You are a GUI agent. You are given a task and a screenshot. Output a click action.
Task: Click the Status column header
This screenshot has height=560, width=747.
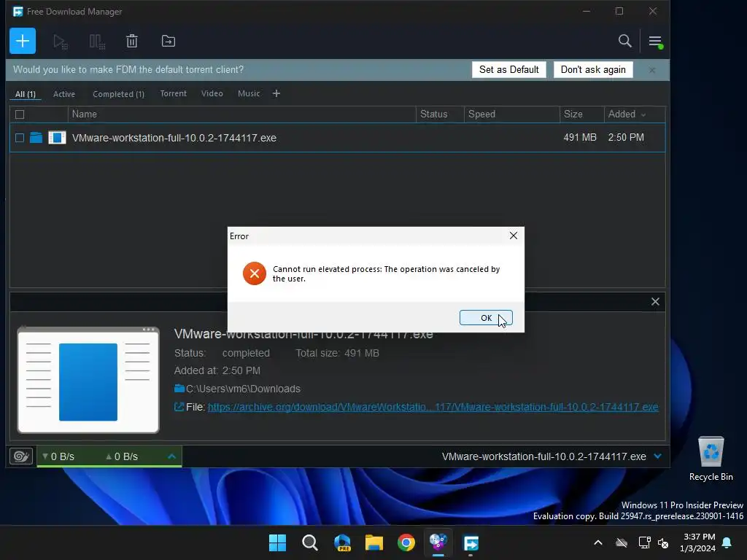440,114
